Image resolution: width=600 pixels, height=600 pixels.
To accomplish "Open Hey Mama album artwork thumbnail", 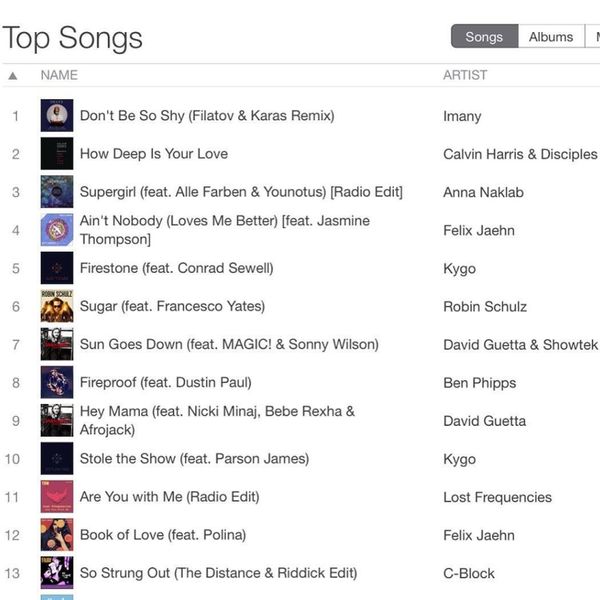I will coord(57,420).
